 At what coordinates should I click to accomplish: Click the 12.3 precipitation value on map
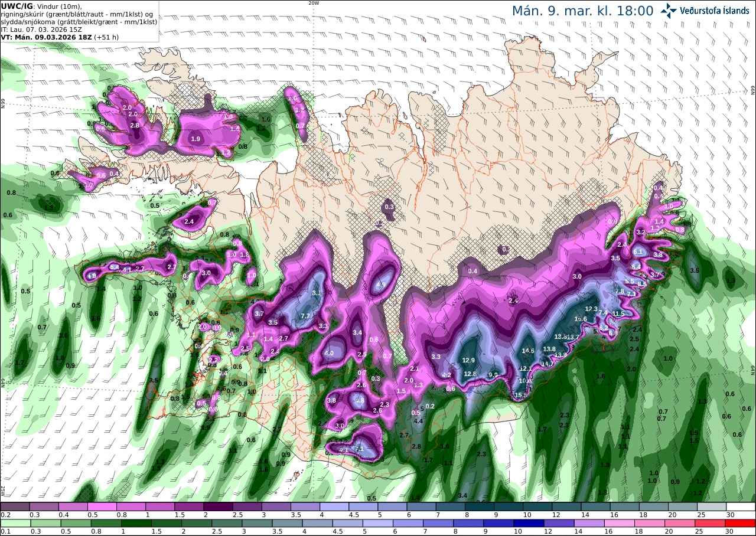pos(592,309)
